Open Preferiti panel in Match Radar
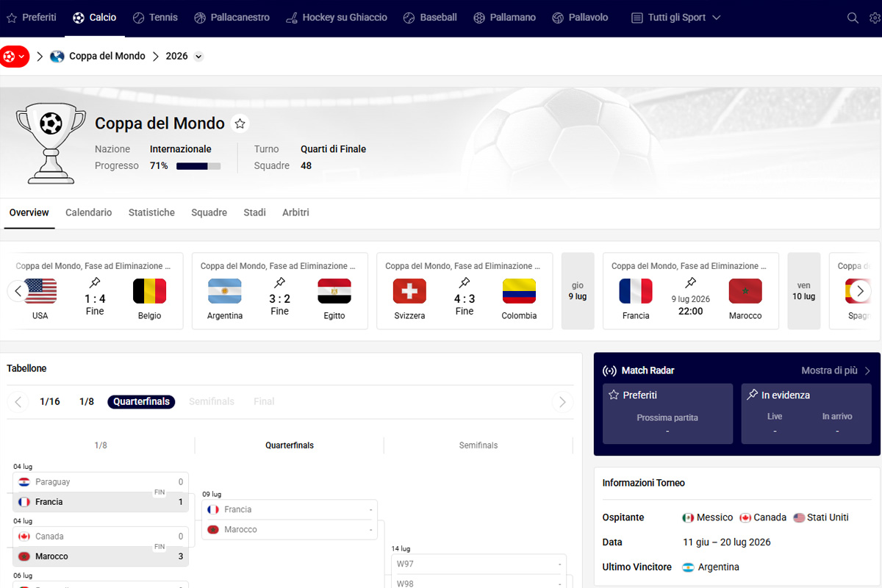Image resolution: width=882 pixels, height=588 pixels. [667, 413]
